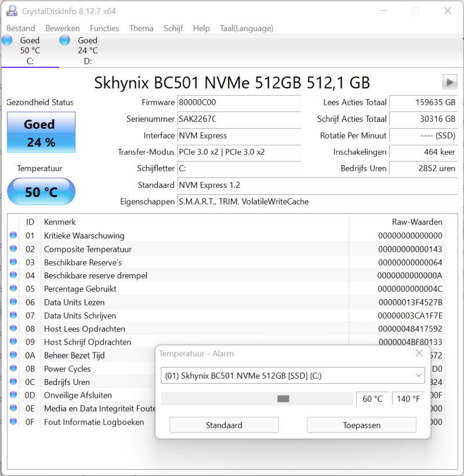Open the disk selection dropdown in Temperatuur - Alarm
Screen dimensions: 464x476
pos(293,376)
